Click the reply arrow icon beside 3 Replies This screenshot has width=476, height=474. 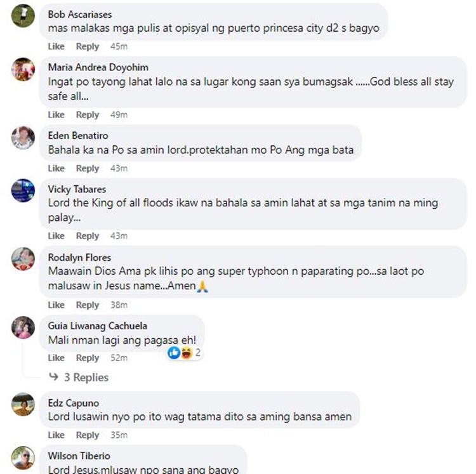[54, 377]
